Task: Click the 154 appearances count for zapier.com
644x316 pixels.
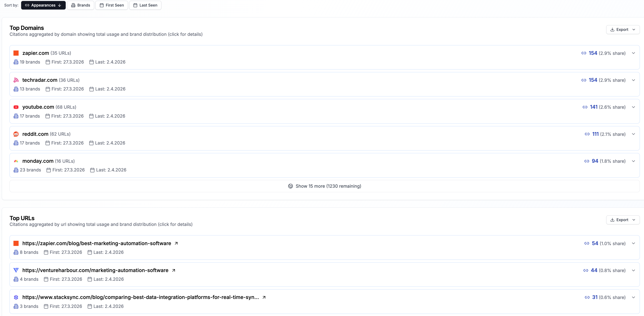Action: tap(593, 53)
